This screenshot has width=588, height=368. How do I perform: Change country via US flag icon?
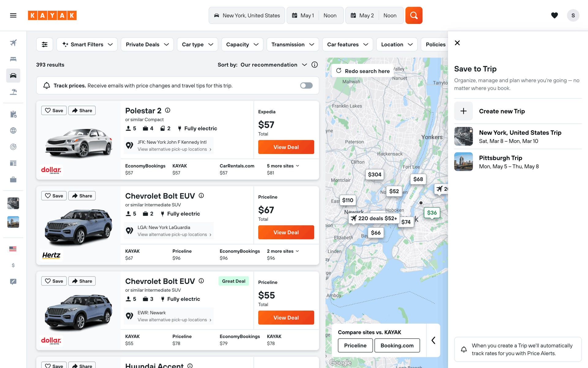click(x=13, y=249)
